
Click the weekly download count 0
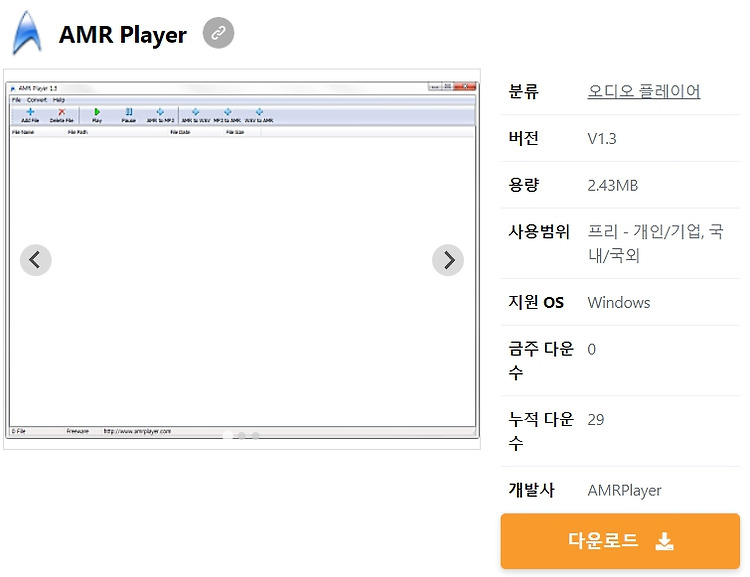coord(592,349)
